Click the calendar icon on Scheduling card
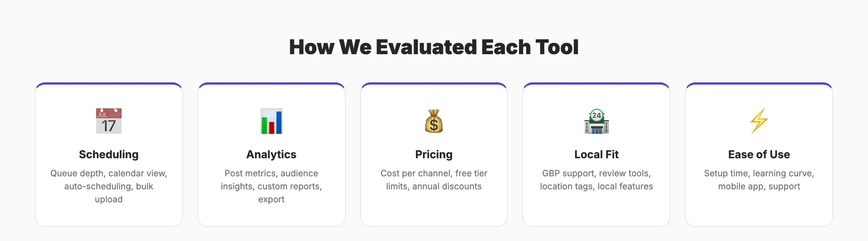 coord(109,121)
